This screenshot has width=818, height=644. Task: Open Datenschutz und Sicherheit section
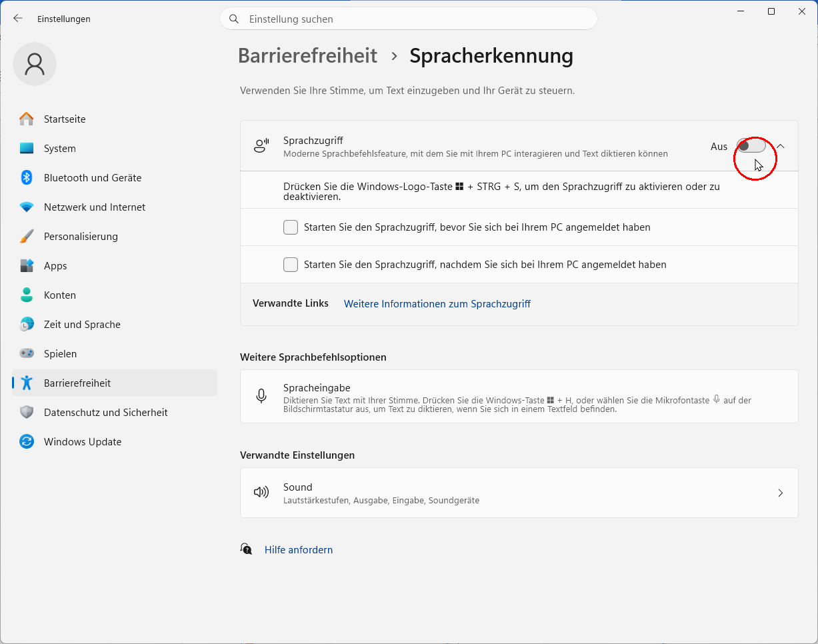(x=115, y=413)
